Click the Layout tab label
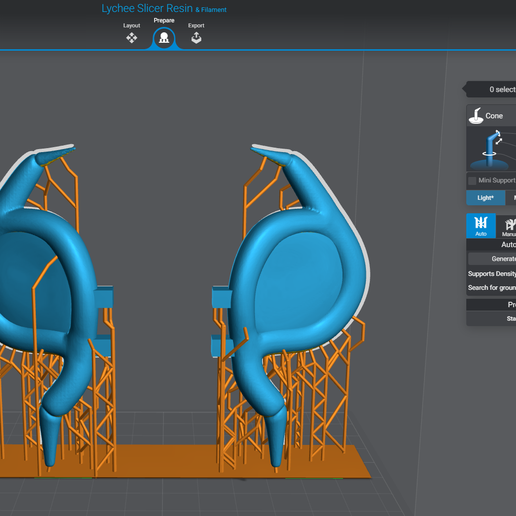Image resolution: width=516 pixels, height=516 pixels. coord(132,26)
